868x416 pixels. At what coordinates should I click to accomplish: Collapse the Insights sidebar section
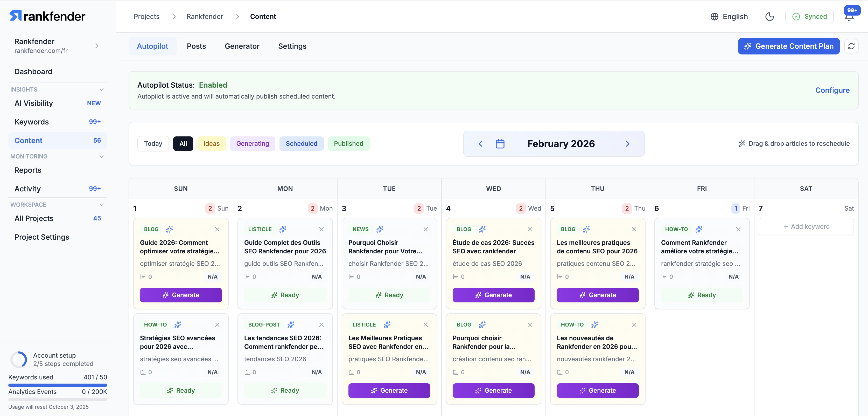tap(101, 89)
